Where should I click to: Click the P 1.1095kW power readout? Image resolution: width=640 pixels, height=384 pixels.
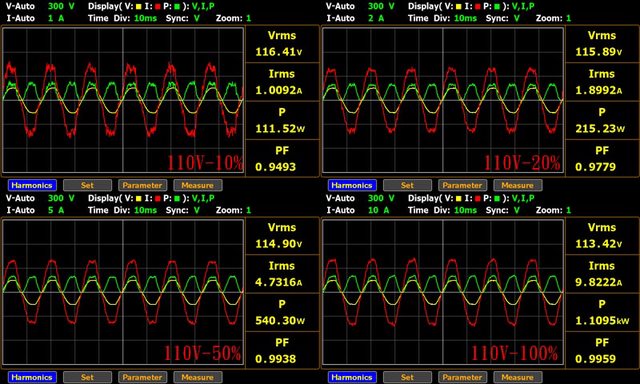(x=602, y=312)
